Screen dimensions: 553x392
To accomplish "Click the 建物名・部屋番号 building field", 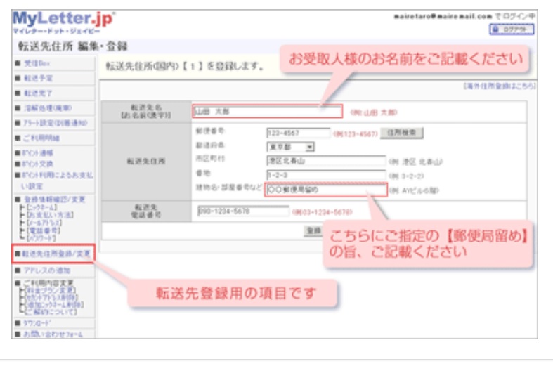I will point(325,189).
